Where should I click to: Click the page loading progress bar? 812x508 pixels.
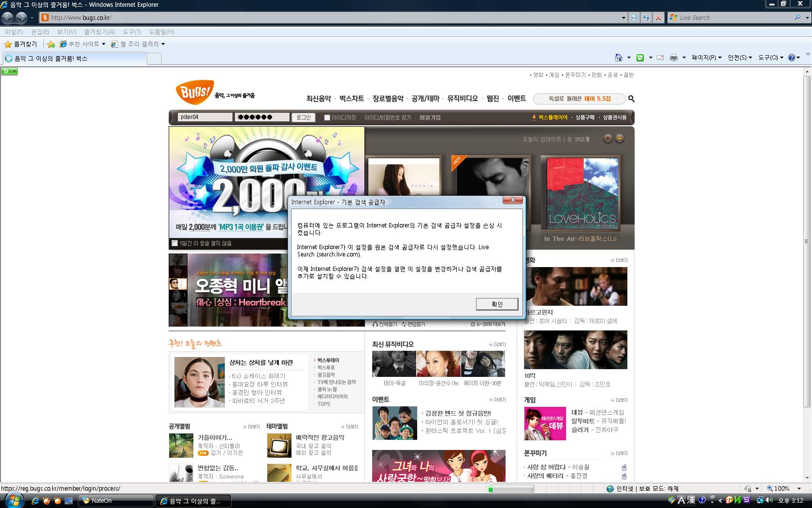click(x=511, y=489)
